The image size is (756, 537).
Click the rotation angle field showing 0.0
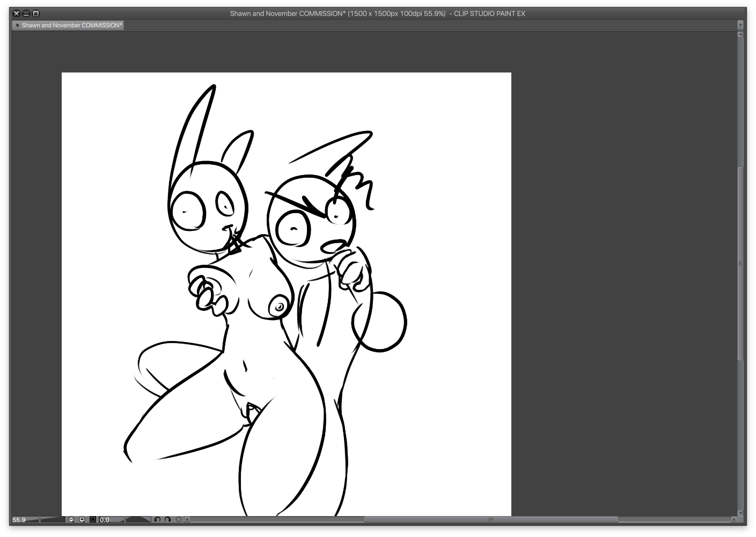tap(105, 520)
